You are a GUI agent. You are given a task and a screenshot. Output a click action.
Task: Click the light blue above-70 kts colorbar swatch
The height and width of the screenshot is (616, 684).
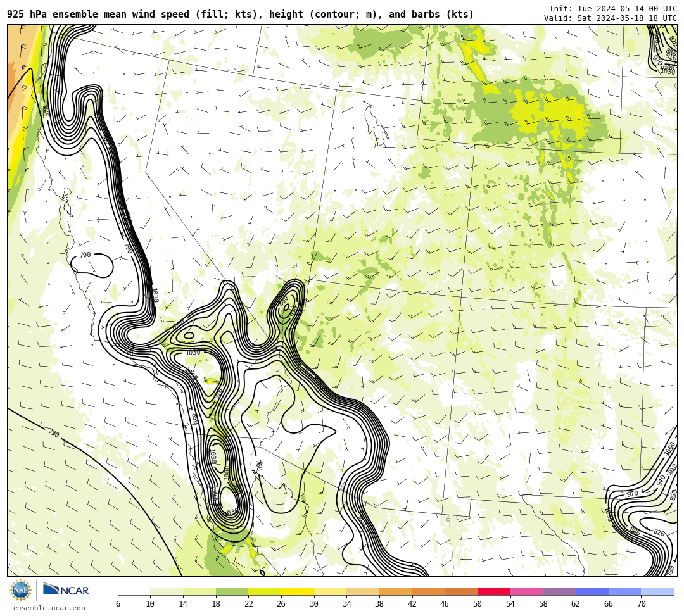657,591
